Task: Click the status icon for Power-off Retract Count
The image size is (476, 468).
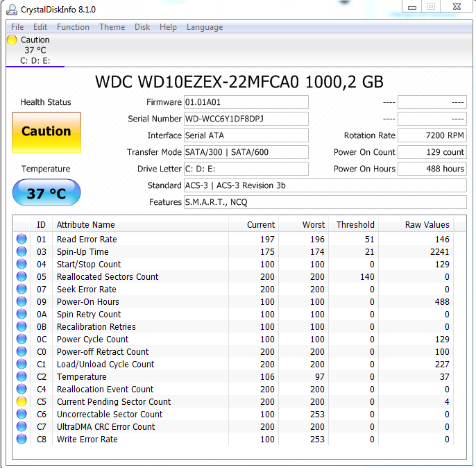Action: point(22,351)
